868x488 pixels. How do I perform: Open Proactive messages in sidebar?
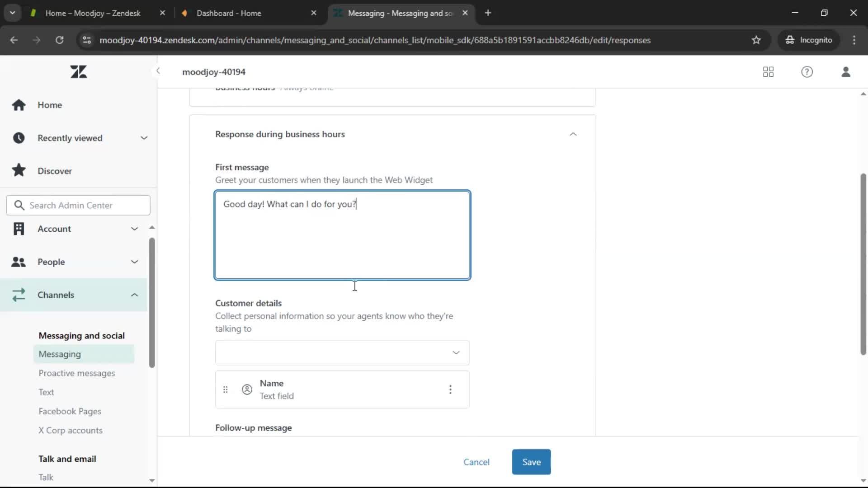[76, 373]
